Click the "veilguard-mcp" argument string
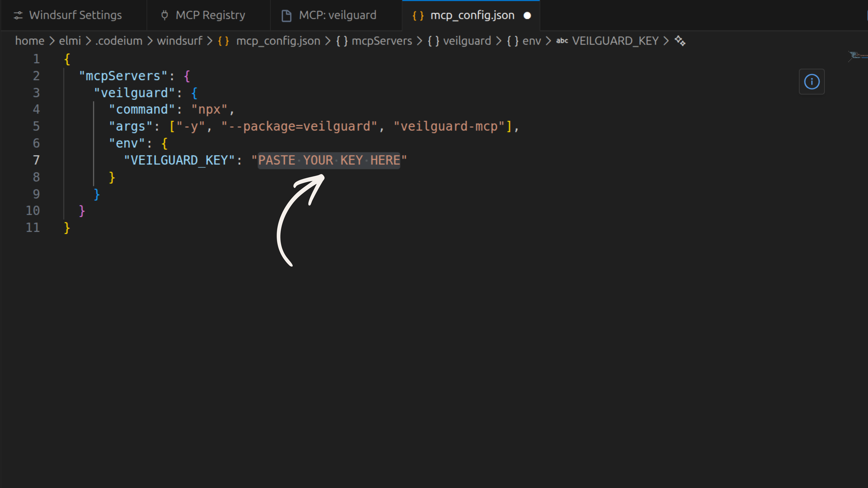 449,127
